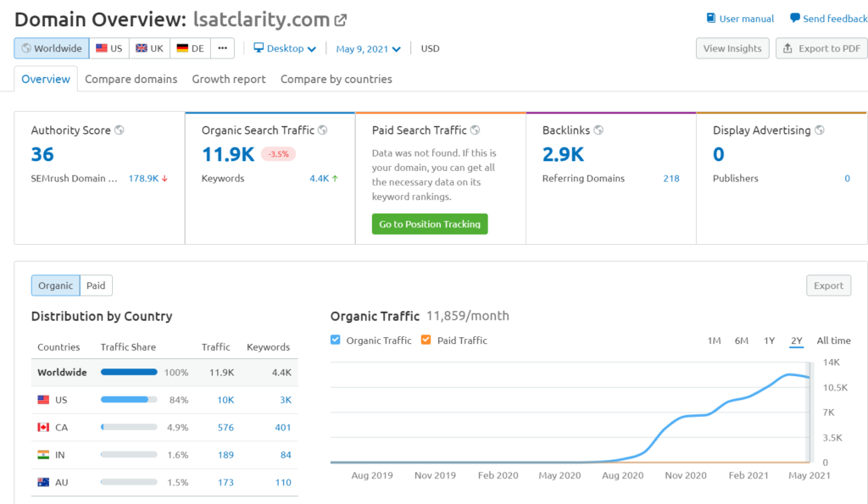The height and width of the screenshot is (504, 868).
Task: Click the US flag in country table
Action: click(43, 400)
